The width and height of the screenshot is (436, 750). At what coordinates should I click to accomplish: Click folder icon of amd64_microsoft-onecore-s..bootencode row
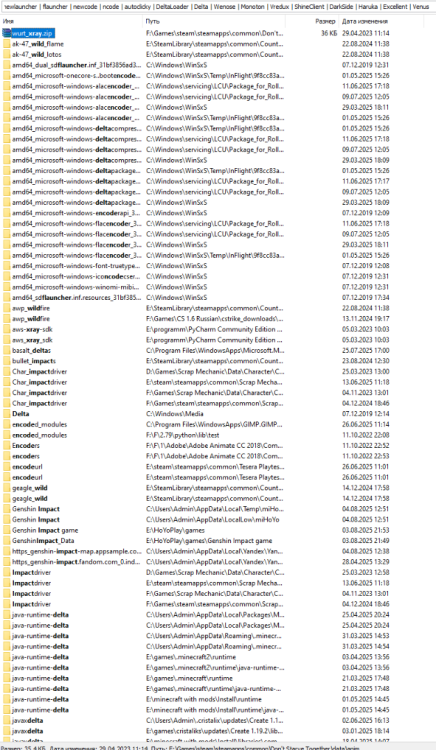[7, 76]
